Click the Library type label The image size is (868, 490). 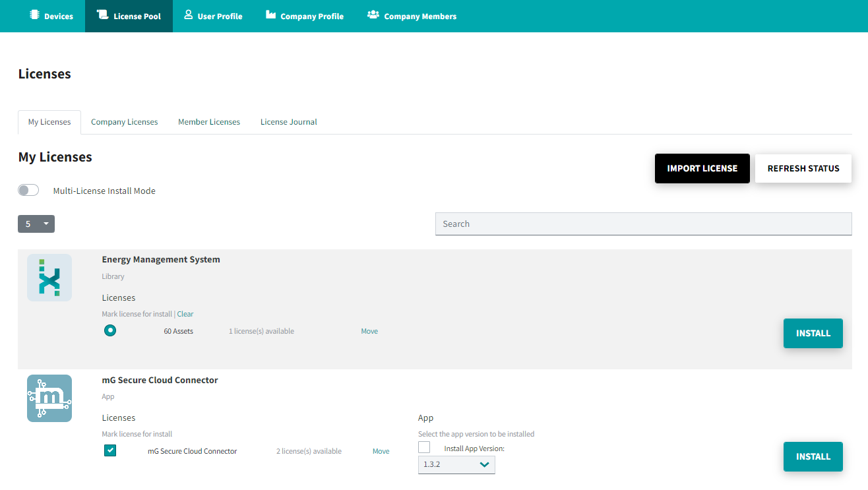113,276
